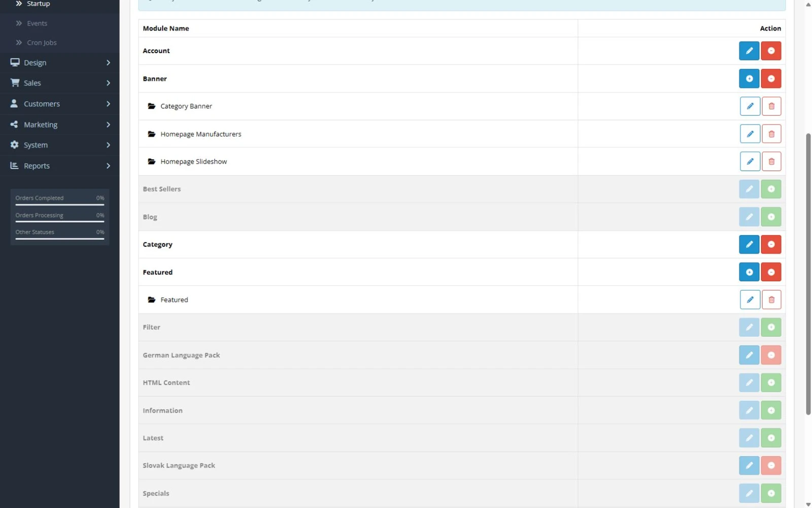Expand the Sales sidebar menu

point(59,83)
